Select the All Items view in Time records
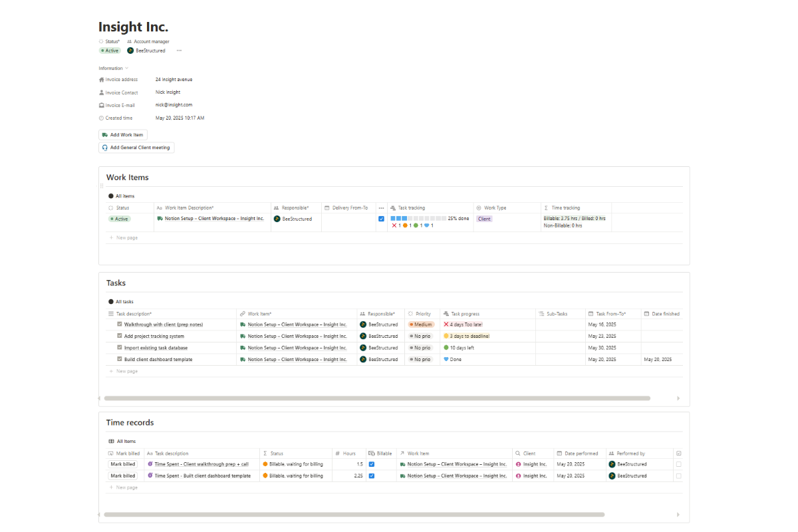The height and width of the screenshot is (532, 798). tap(122, 441)
